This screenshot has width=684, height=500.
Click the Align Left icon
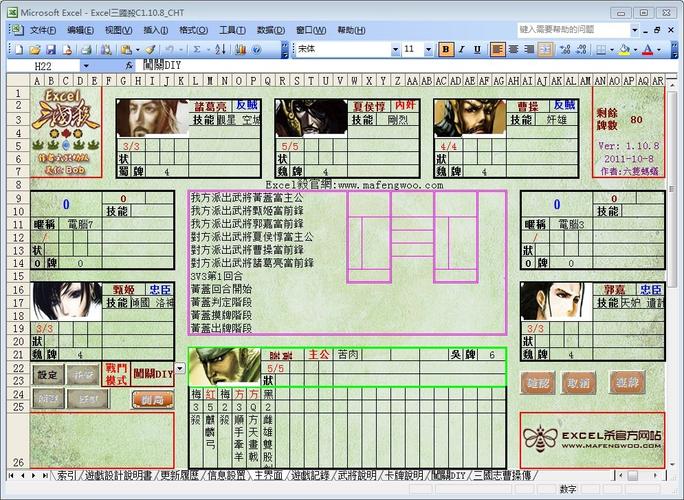point(497,48)
